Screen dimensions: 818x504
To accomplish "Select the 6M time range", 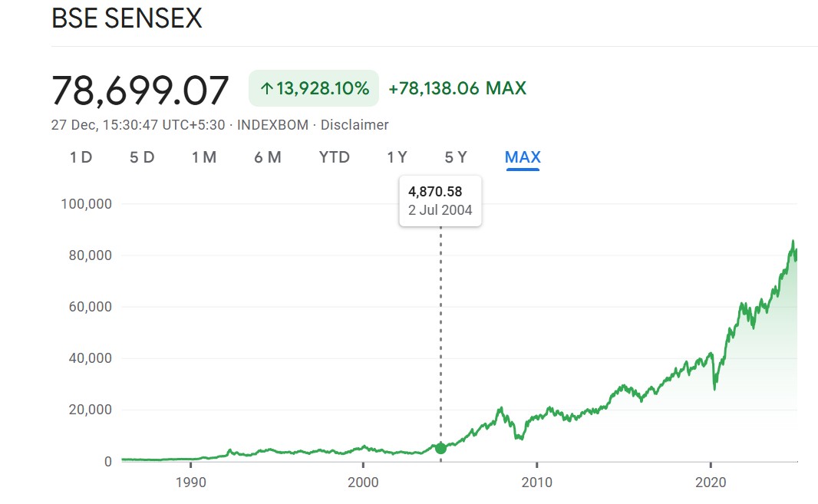I will [265, 156].
